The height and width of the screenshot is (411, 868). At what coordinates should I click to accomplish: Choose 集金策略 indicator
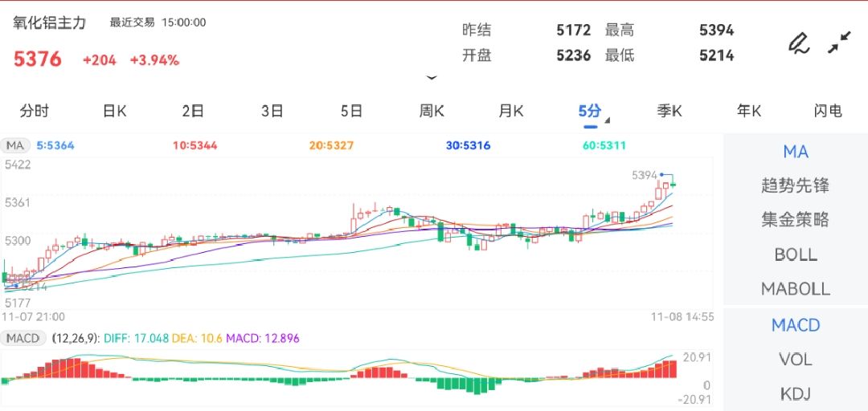[796, 220]
